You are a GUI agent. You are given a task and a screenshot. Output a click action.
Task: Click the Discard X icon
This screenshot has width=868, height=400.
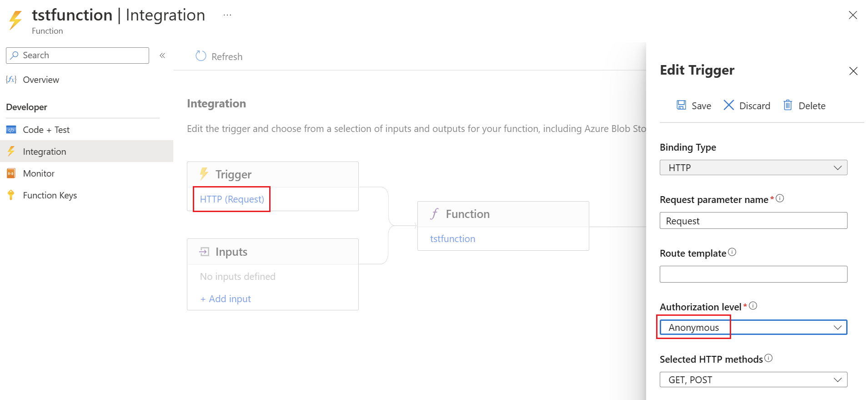(729, 105)
